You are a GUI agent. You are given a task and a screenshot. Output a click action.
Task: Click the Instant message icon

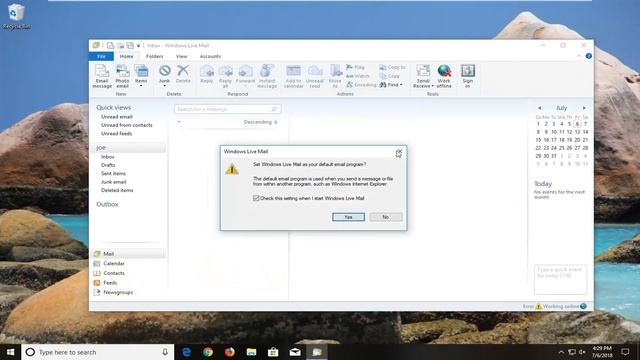pos(267,76)
